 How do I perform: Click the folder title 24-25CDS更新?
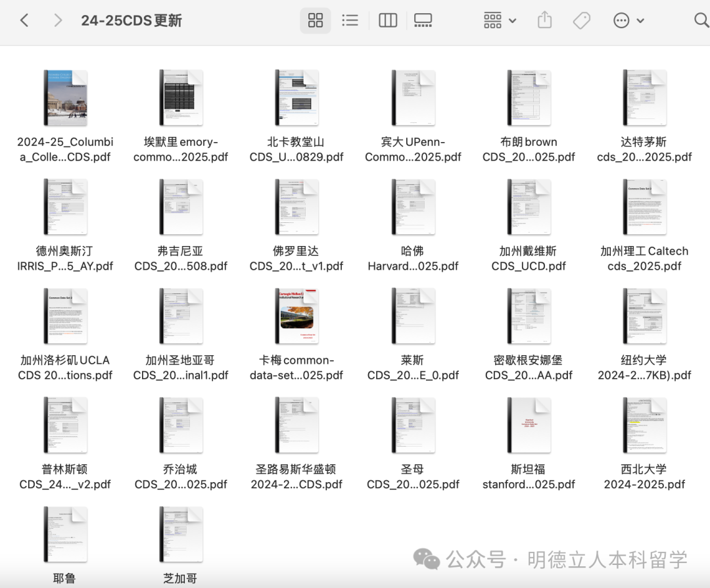tap(131, 20)
